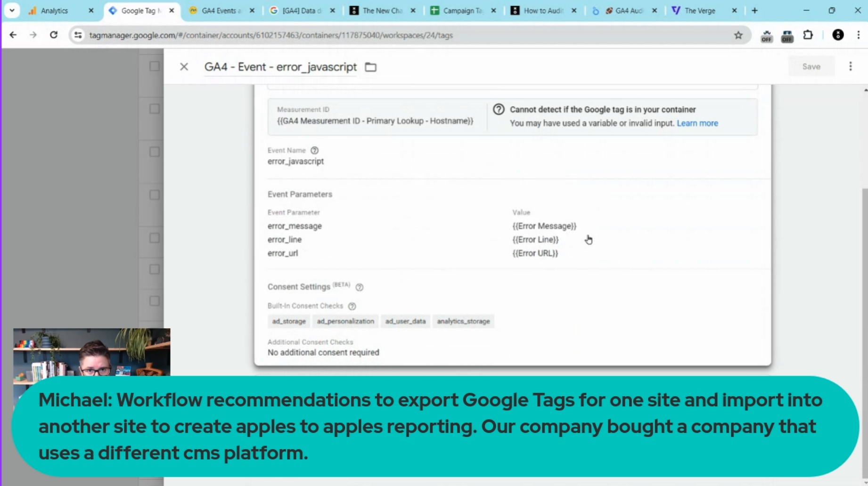Click the ad_user_data consent chip

[405, 321]
